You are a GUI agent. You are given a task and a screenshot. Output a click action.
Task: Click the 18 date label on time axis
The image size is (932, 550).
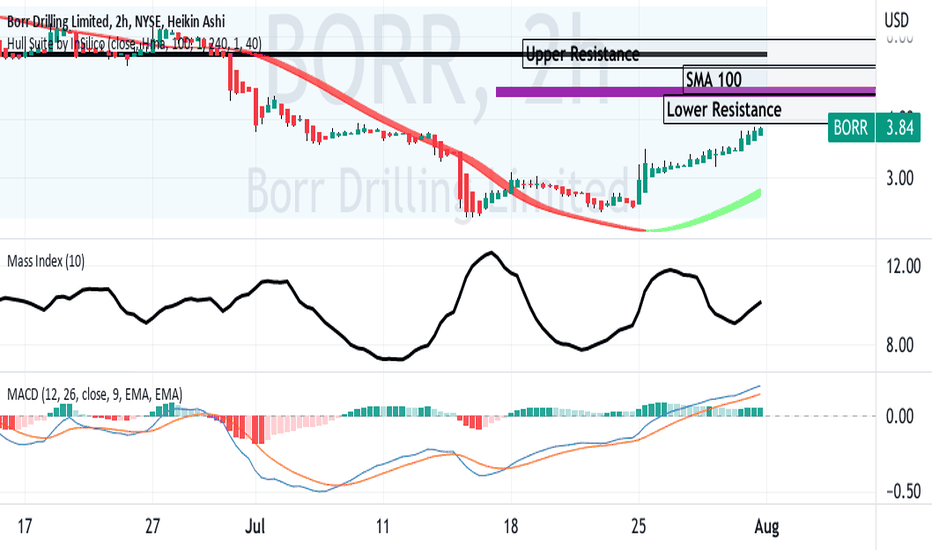[x=511, y=526]
